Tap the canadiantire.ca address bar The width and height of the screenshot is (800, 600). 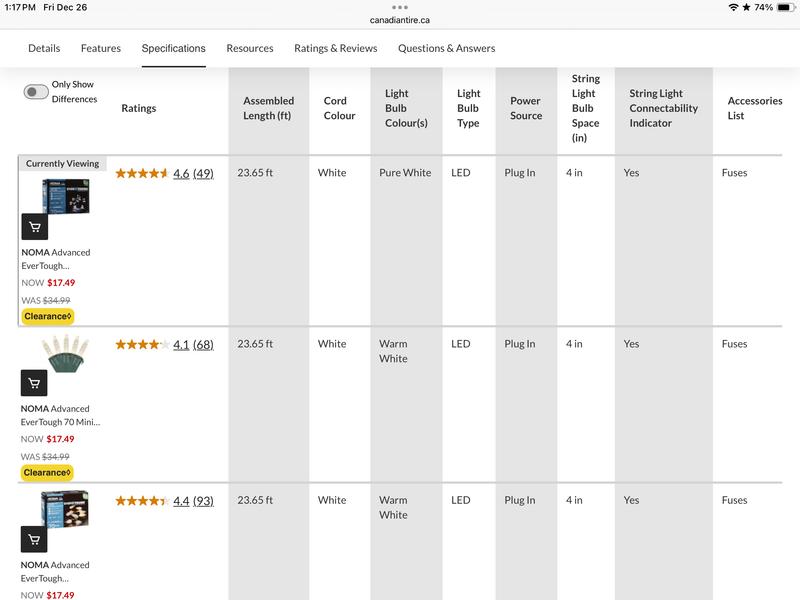[x=400, y=20]
